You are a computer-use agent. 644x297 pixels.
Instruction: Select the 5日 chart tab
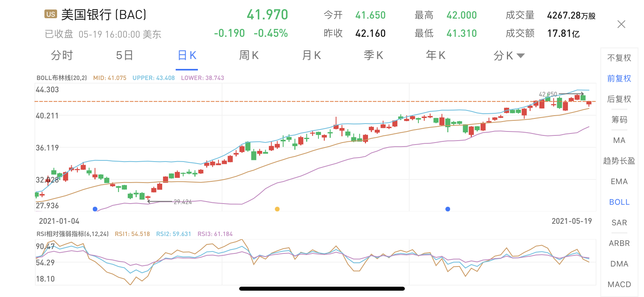tap(125, 55)
